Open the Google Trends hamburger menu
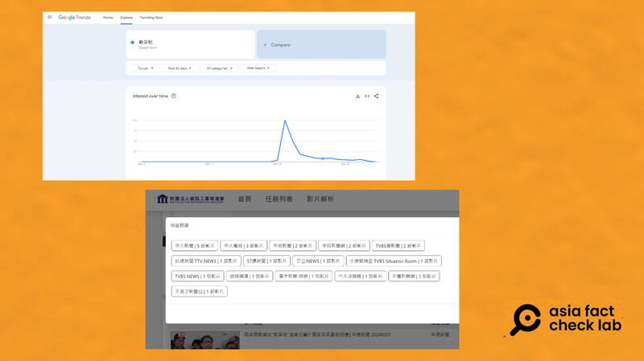Image resolution: width=644 pixels, height=361 pixels. pos(49,17)
